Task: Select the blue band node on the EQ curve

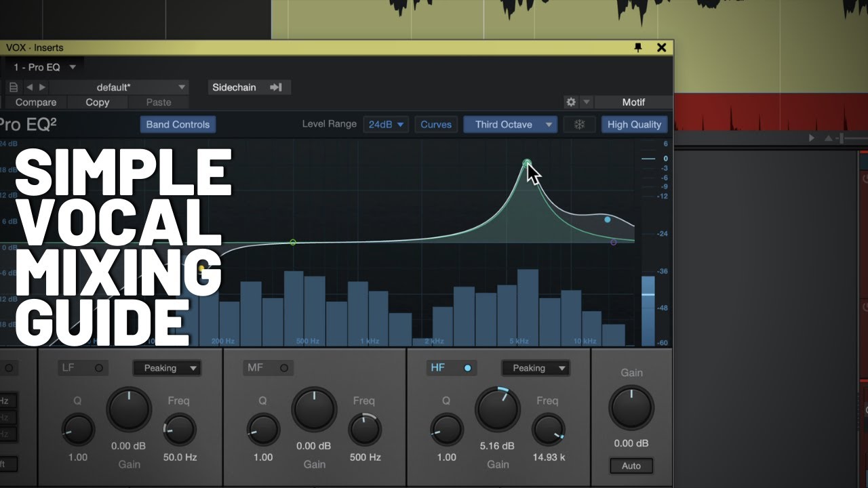Action: point(608,220)
